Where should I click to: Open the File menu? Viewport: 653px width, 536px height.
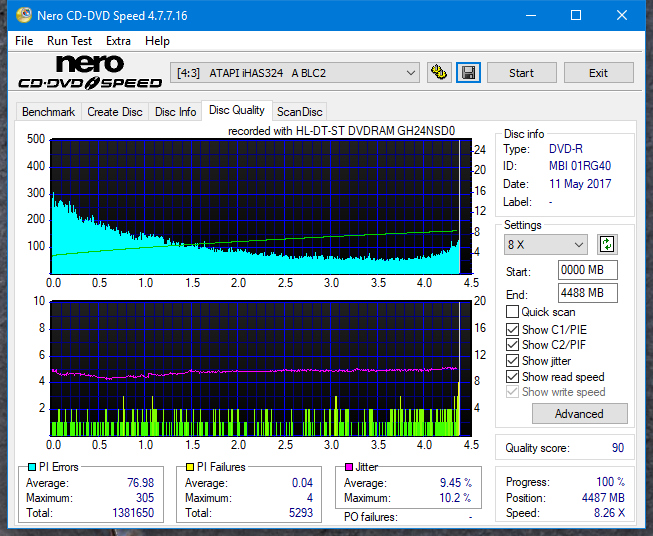24,41
